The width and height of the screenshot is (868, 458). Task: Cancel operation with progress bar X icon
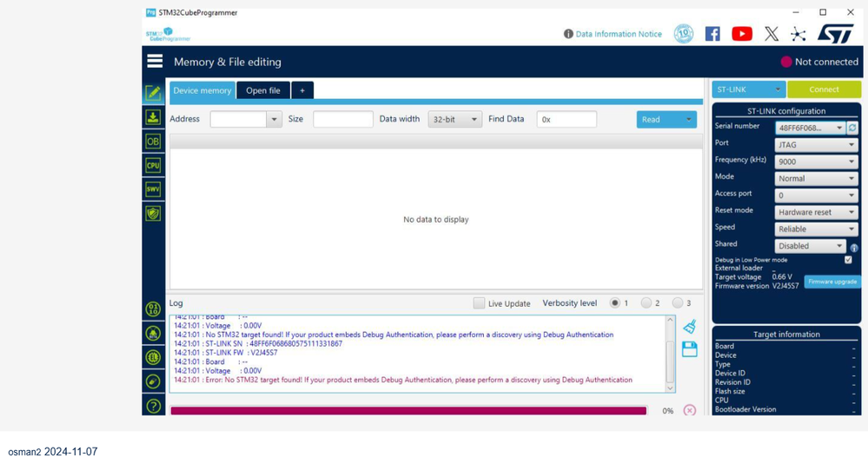point(689,410)
